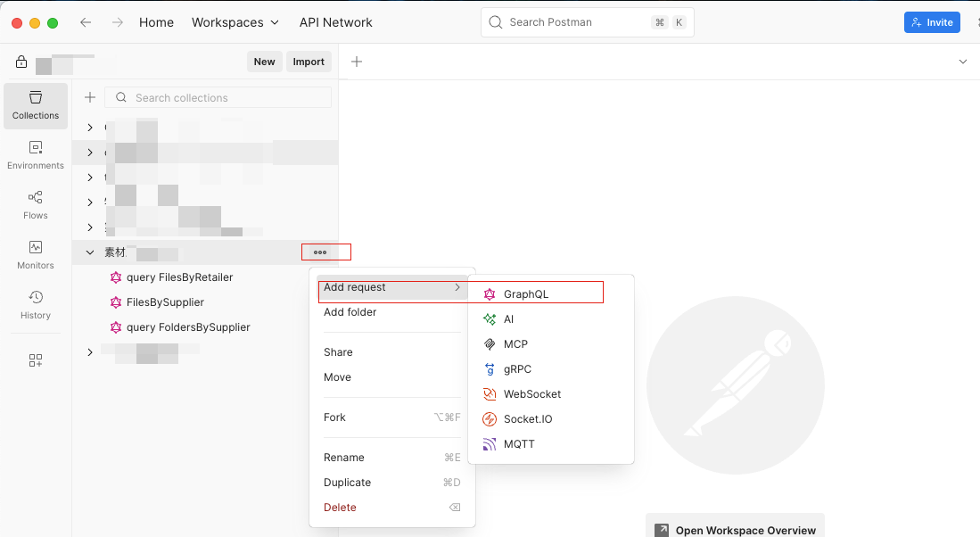
Task: Select MCP request type
Action: click(x=550, y=343)
